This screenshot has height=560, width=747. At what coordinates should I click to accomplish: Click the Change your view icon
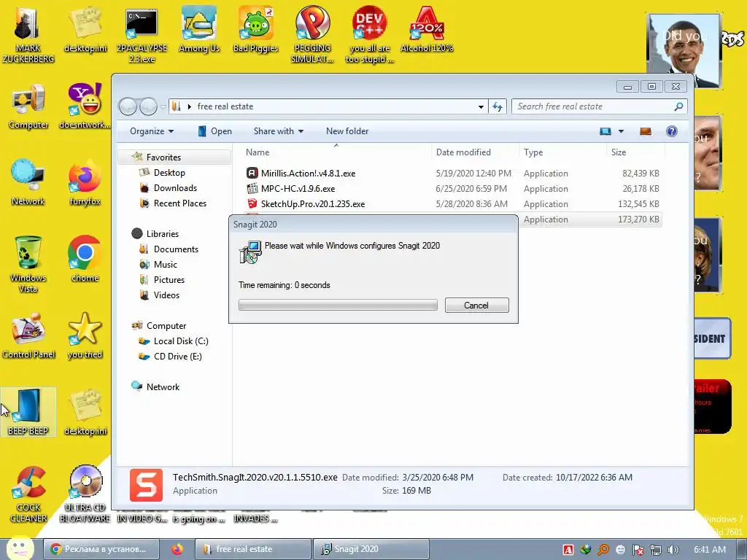(x=605, y=131)
